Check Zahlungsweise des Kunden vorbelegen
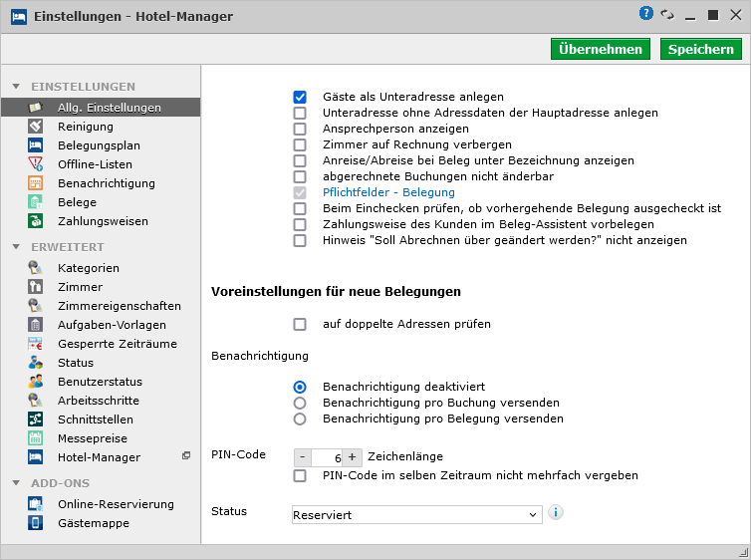751x560 pixels. (x=300, y=224)
